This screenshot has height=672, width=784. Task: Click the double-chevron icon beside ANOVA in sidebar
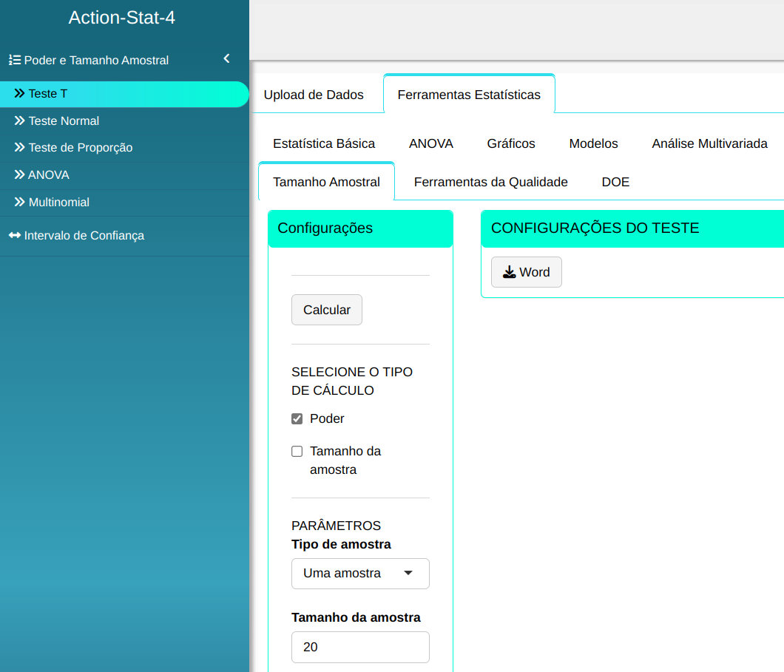click(20, 175)
